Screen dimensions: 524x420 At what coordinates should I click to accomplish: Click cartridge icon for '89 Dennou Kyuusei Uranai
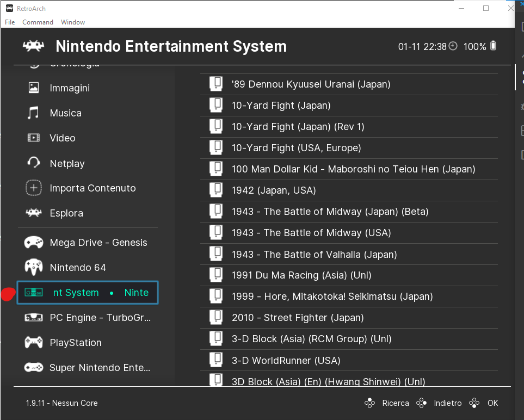click(216, 84)
